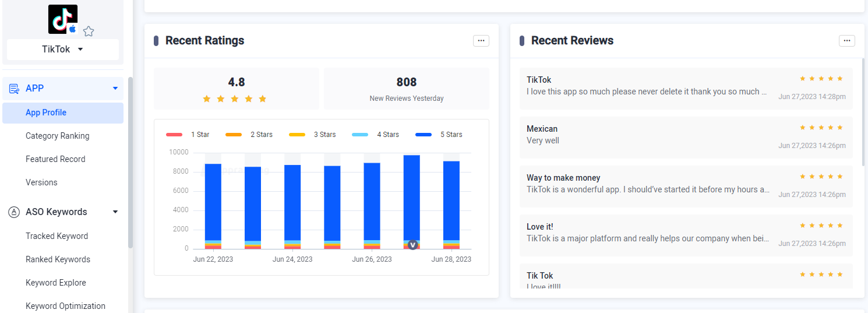Click the APP section icon in sidebar
Image resolution: width=868 pixels, height=313 pixels.
15,89
